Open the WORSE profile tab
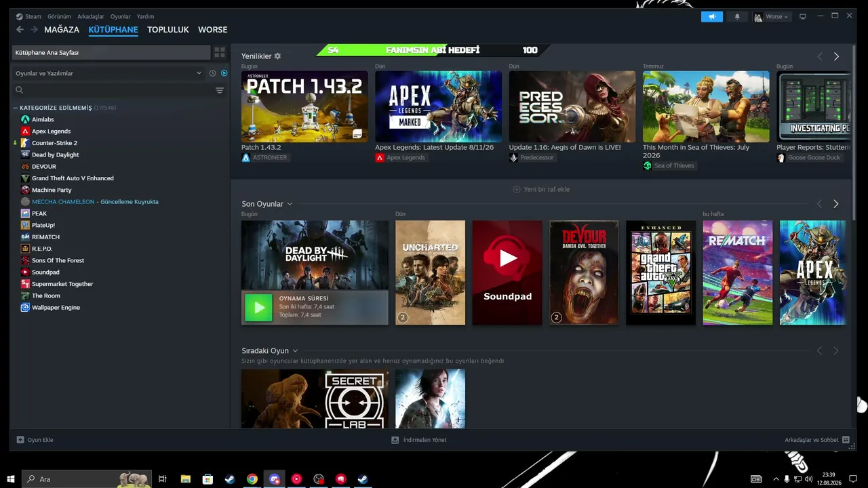The image size is (868, 488). 213,30
